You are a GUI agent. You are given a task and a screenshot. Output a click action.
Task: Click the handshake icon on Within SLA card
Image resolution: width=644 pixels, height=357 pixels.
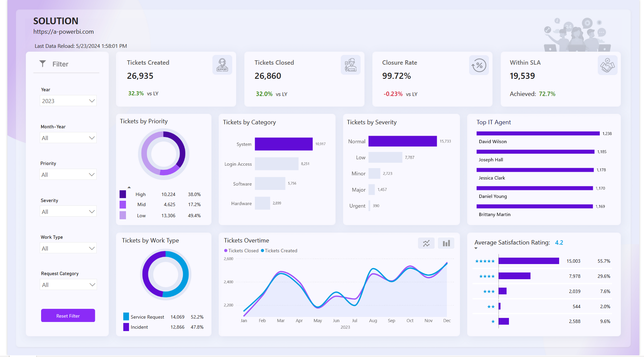coord(607,65)
